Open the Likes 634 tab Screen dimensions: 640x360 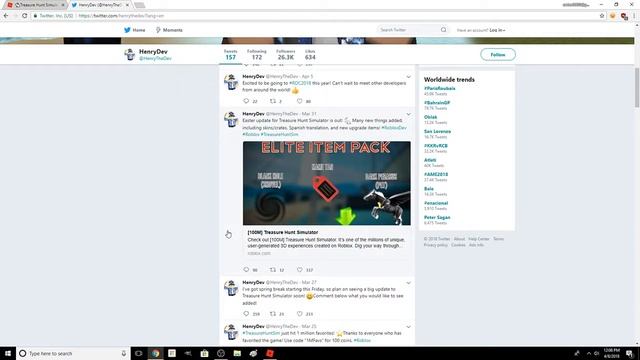point(310,55)
